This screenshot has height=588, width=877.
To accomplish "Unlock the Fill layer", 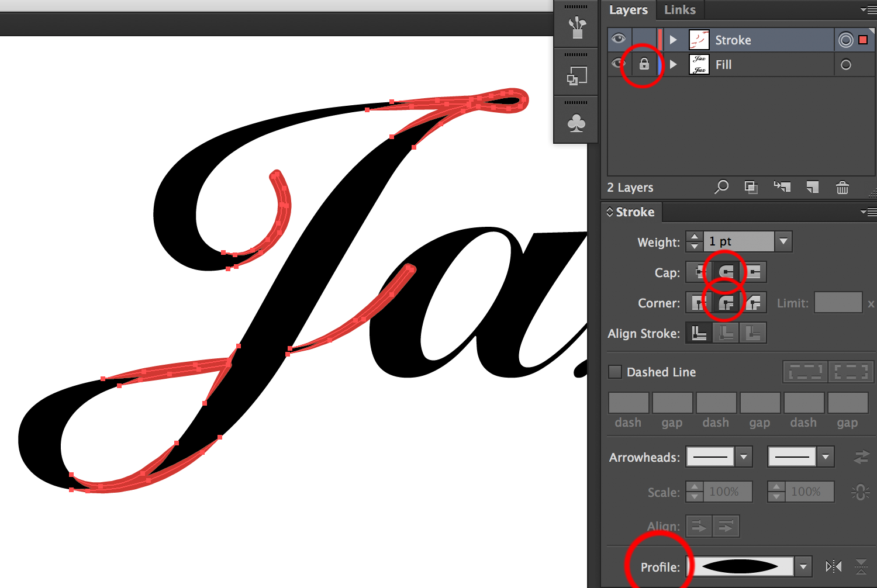I will click(x=644, y=64).
